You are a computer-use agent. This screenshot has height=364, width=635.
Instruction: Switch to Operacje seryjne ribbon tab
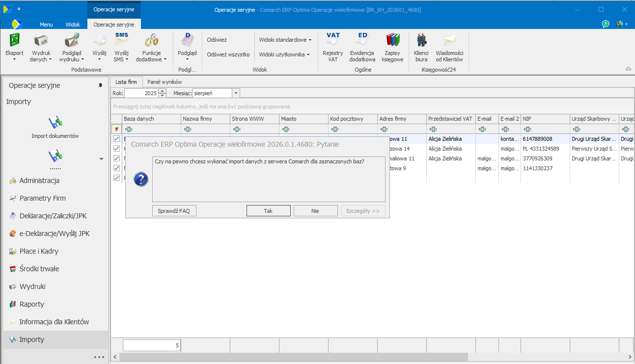[114, 25]
